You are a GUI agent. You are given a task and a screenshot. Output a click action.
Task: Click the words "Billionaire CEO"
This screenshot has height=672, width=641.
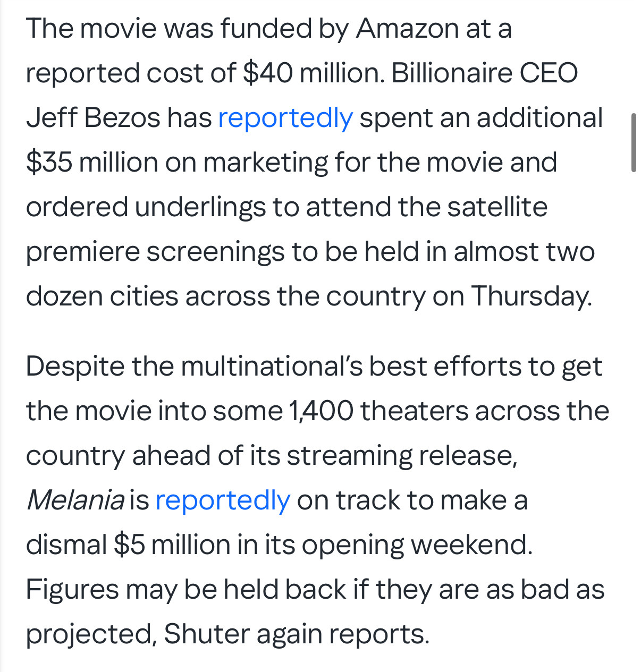[x=484, y=73]
